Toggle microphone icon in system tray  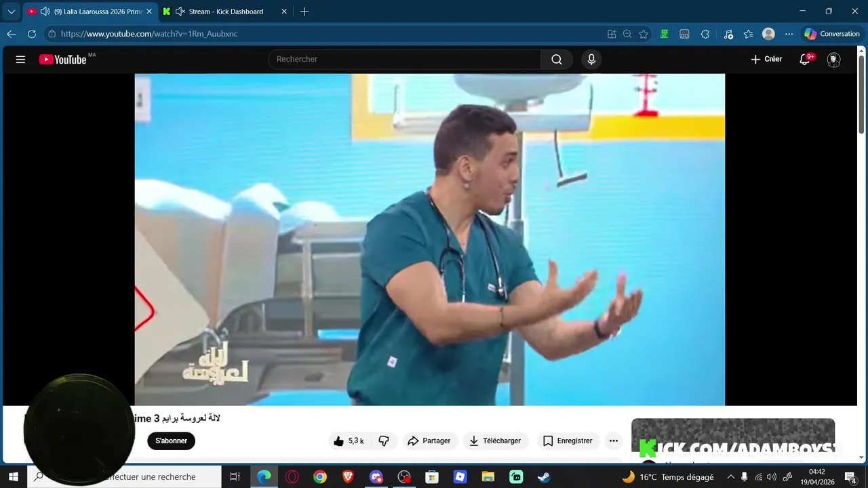click(x=744, y=477)
